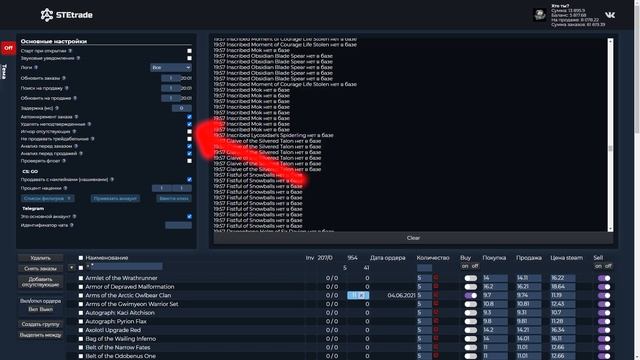Edit Покупка price 9.7 for Arctic Owlbear Clan

pos(495,295)
